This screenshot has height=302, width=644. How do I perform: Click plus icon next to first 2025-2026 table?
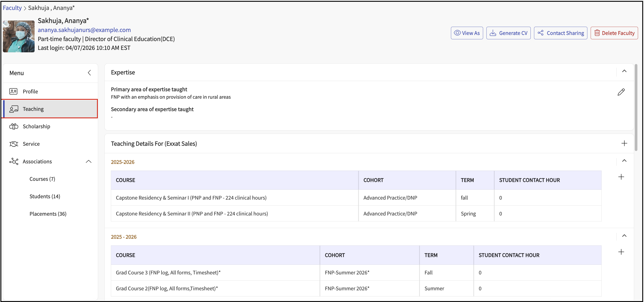click(x=621, y=177)
